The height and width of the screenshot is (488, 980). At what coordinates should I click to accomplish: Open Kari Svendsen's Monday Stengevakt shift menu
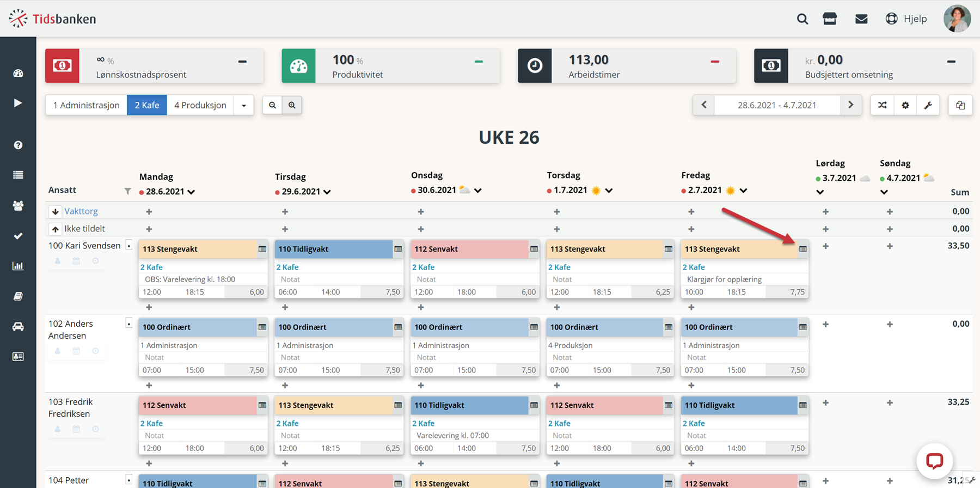coord(262,249)
